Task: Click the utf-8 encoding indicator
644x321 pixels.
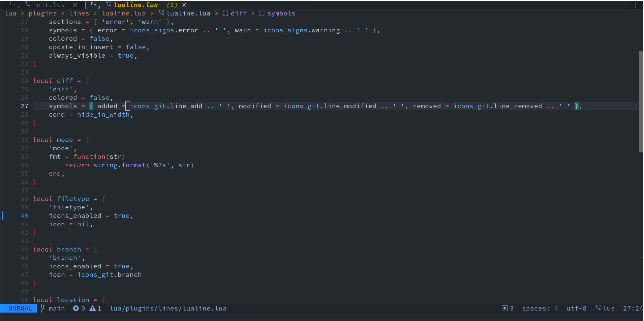Action: pyautogui.click(x=576, y=308)
